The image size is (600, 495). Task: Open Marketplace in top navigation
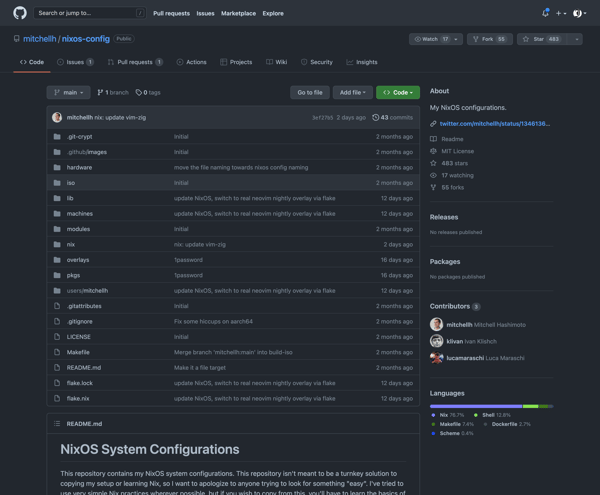[238, 13]
